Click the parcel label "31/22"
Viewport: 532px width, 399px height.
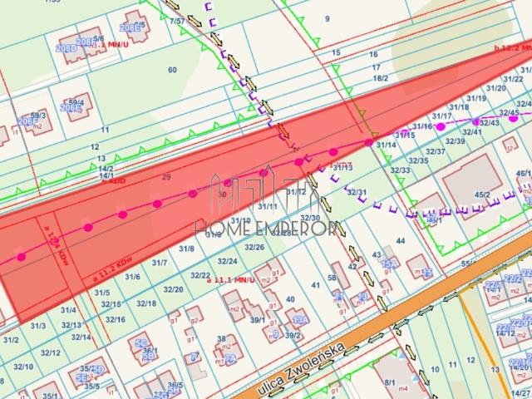click(513, 79)
